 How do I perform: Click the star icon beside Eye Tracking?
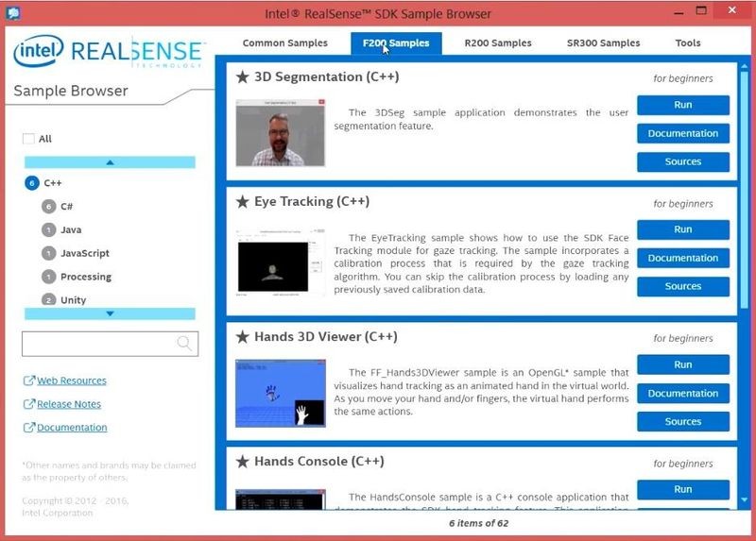tap(242, 202)
